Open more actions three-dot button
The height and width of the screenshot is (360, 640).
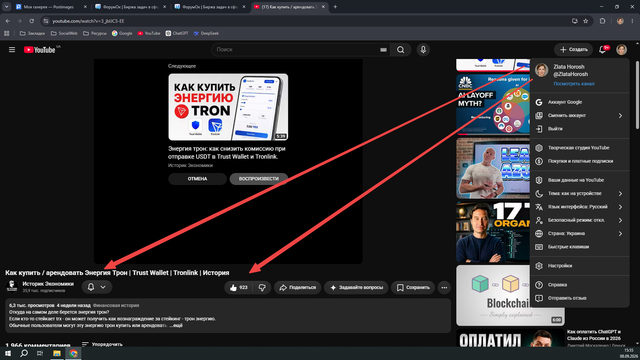point(444,288)
